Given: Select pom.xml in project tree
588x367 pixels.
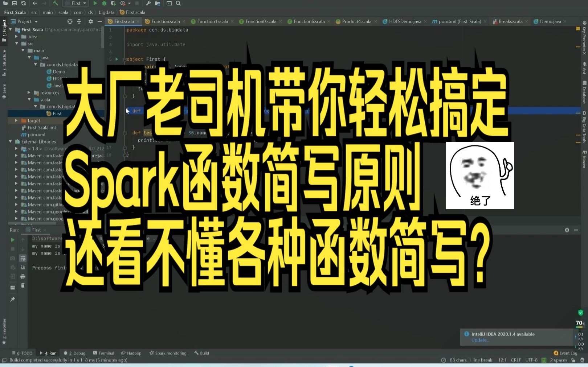Looking at the screenshot, I should click(36, 135).
